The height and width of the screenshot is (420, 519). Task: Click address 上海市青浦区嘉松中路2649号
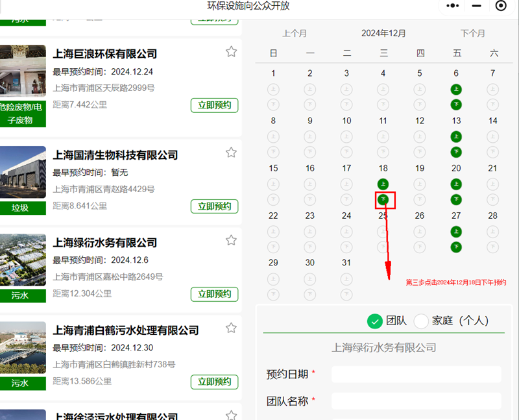108,277
